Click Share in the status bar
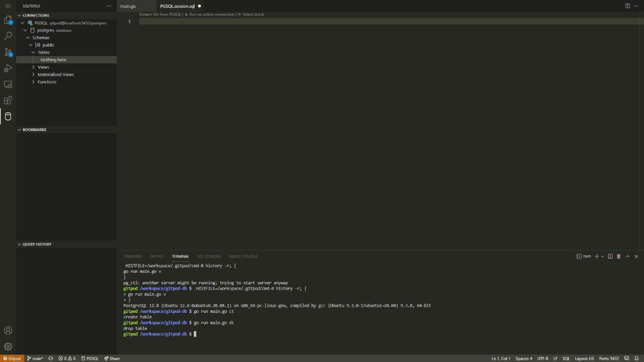644x362 pixels. pos(112,358)
